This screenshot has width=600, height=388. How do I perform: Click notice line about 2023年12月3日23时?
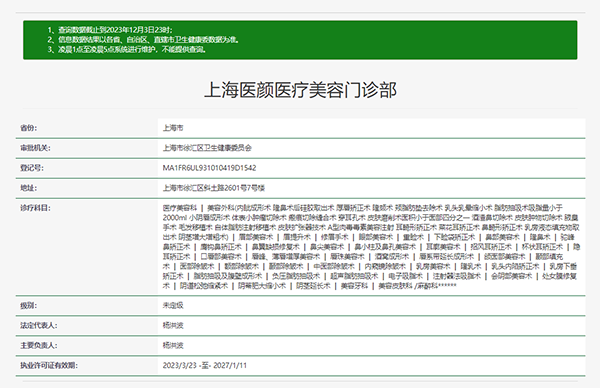[110, 30]
